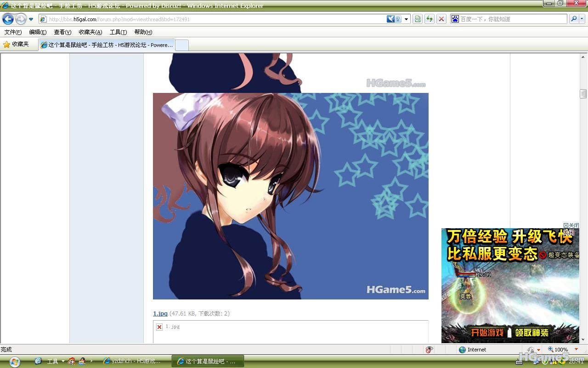
Task: Click the taskbar clock showing 20:41
Action: point(576,362)
